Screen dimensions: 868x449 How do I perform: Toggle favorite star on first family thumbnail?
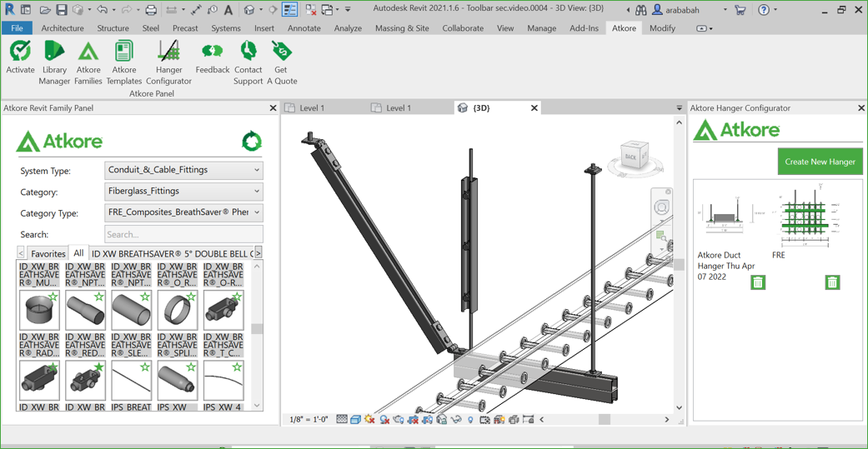click(x=53, y=297)
